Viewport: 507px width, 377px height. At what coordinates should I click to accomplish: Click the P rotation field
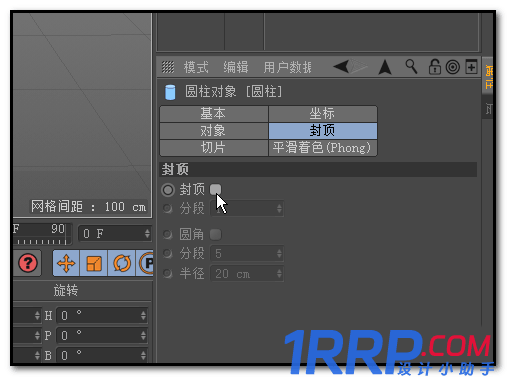pos(102,335)
